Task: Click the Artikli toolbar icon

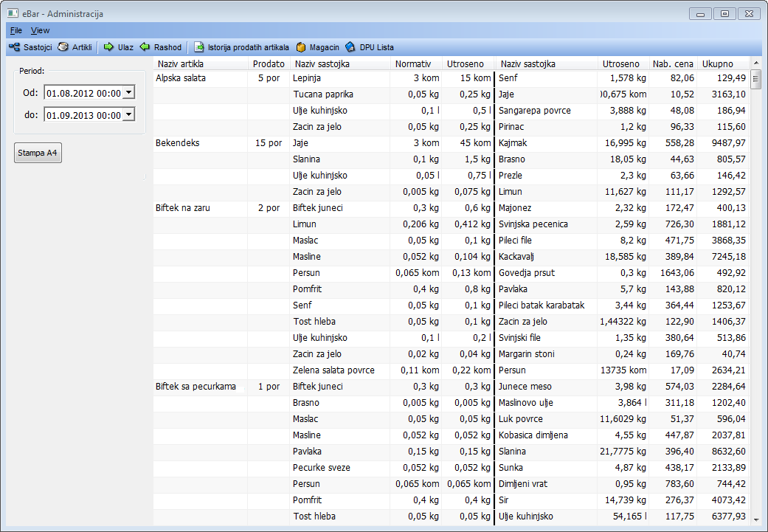Action: click(63, 47)
